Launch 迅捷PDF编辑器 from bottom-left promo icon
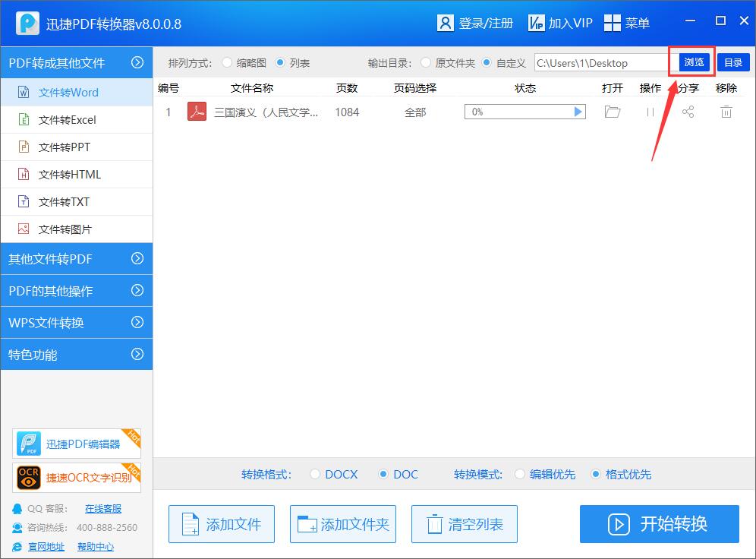The height and width of the screenshot is (559, 756). point(27,443)
